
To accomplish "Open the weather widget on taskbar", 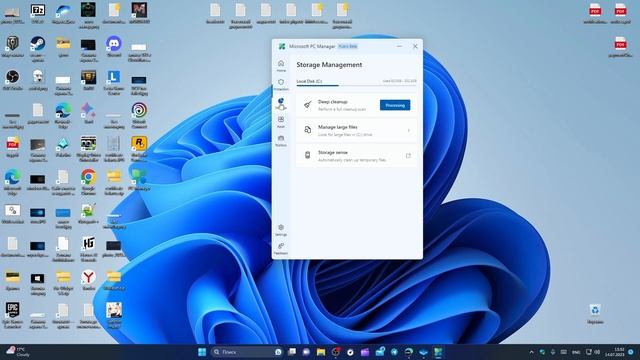I will pos(18,352).
